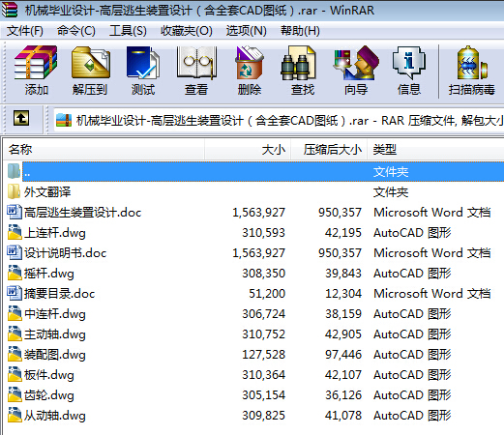The width and height of the screenshot is (504, 435).
Task: Click size value 310,593
Action: (264, 233)
